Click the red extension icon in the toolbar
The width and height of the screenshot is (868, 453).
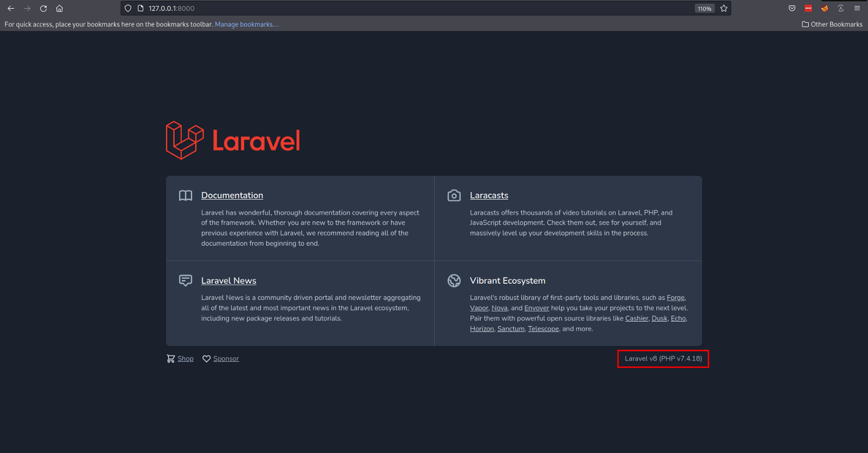(808, 8)
